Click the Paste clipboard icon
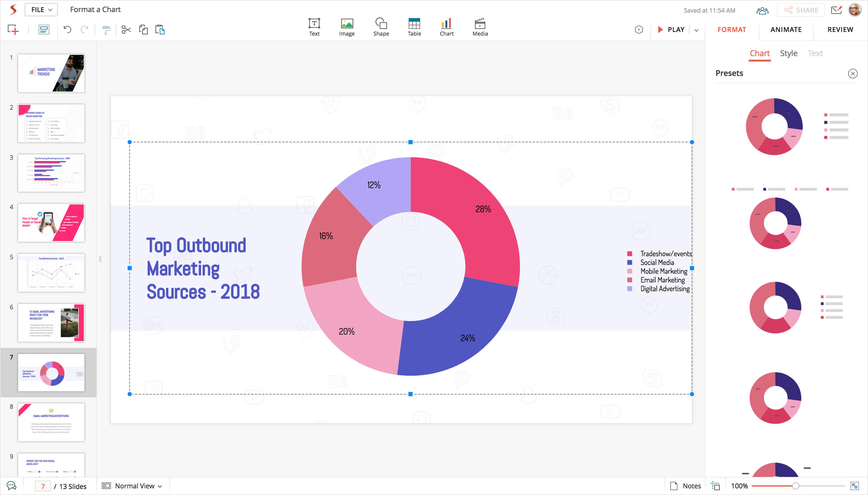Viewport: 868px width, 495px height. (x=160, y=30)
